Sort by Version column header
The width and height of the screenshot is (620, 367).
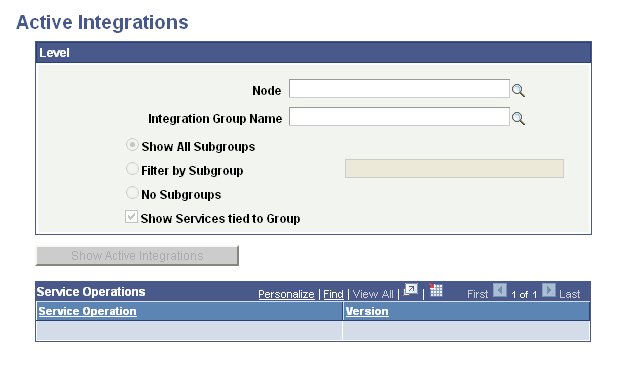click(367, 311)
